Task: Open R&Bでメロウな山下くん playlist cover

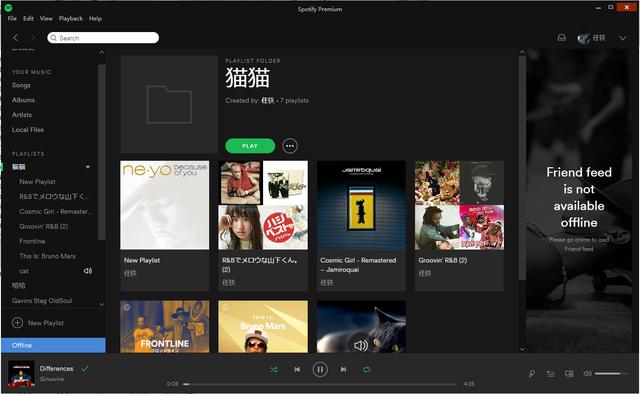Action: pyautogui.click(x=263, y=205)
